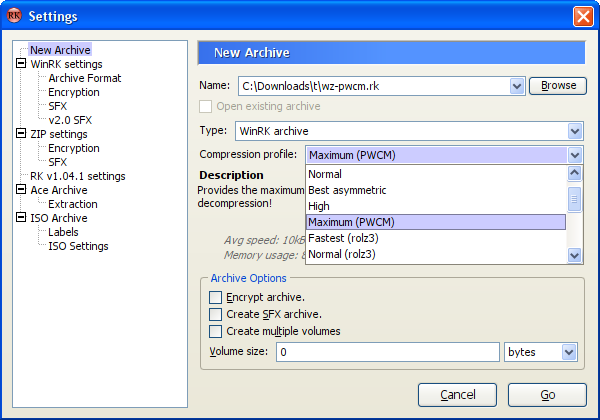Open RK v1.04.1 settings

(x=78, y=176)
